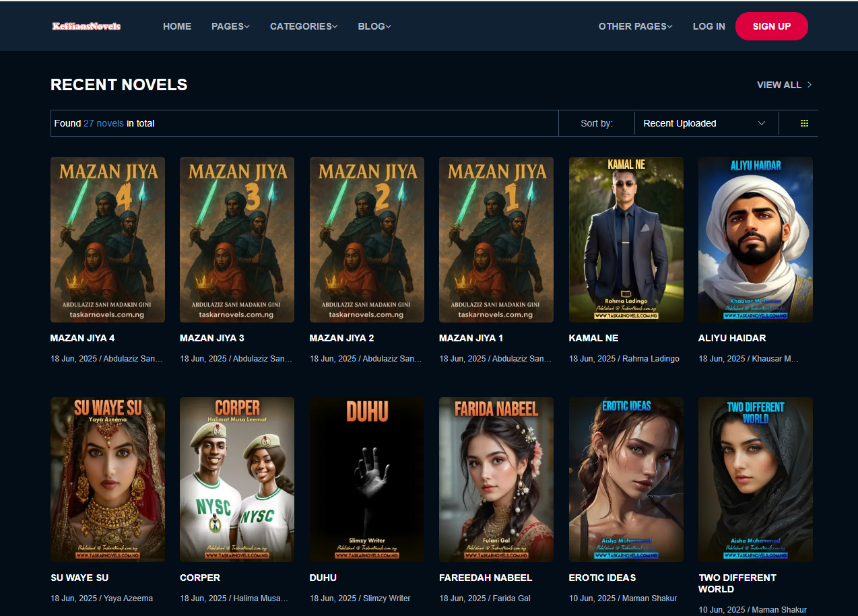Select the Aliyu Haidar cover image
Viewport: 858px width, 616px height.
click(x=755, y=240)
